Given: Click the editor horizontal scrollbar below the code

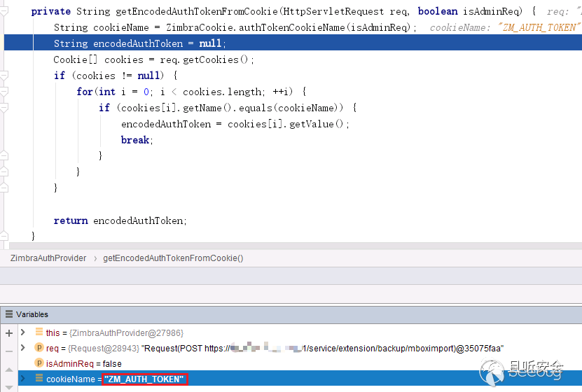Looking at the screenshot, I should pos(296,246).
